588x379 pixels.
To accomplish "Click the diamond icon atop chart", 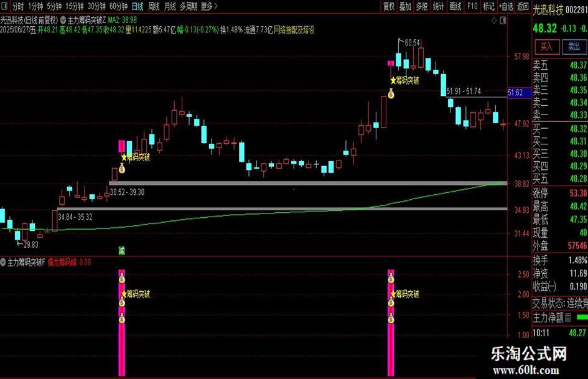I will 494,21.
